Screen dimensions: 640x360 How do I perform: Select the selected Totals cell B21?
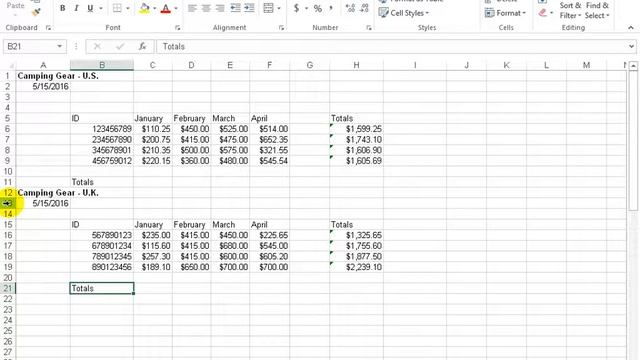pos(102,288)
